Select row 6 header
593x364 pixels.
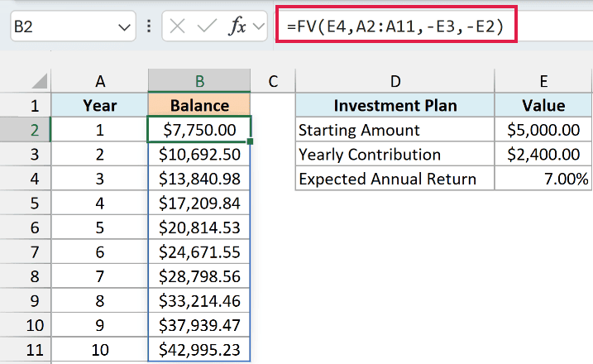click(x=26, y=227)
